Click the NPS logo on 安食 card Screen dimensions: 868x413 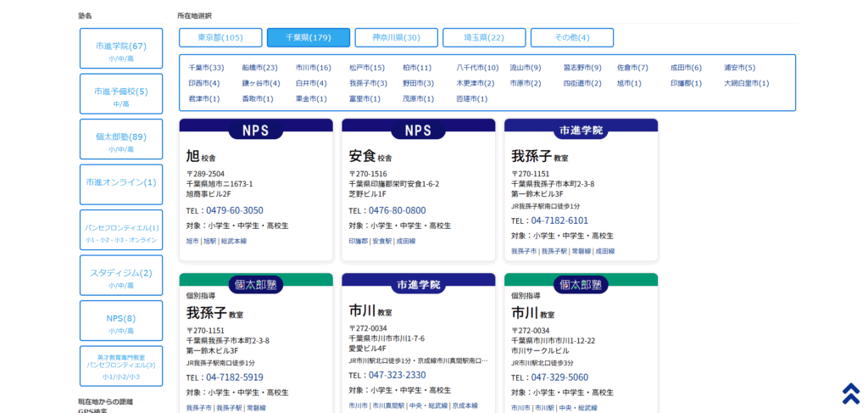tap(418, 130)
